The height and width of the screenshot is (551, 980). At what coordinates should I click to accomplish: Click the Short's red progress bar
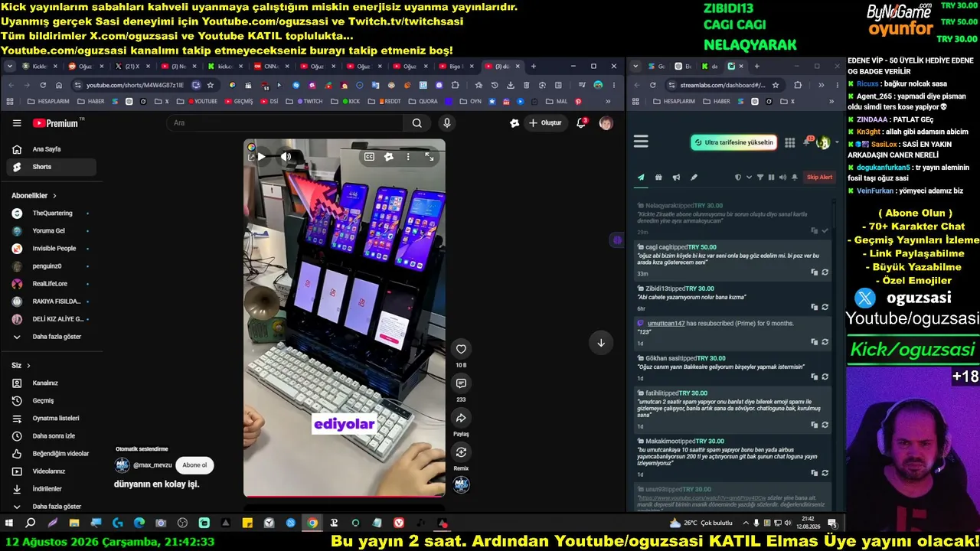[x=345, y=496]
